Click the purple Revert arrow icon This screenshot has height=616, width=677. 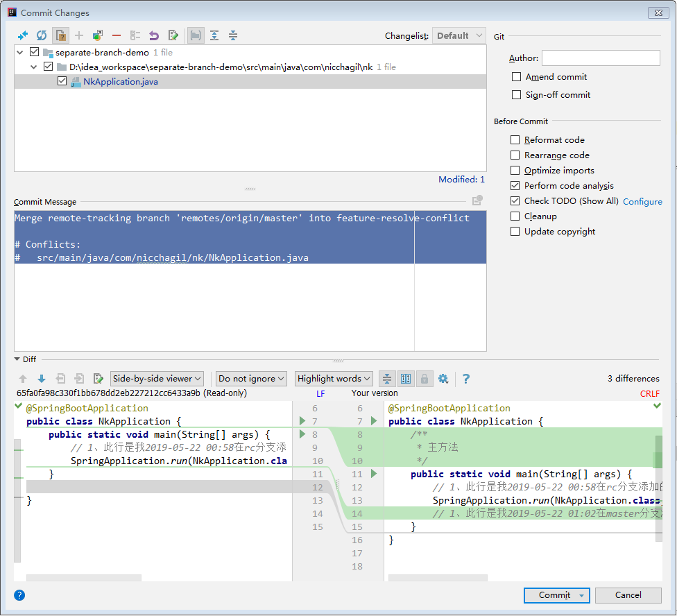pyautogui.click(x=154, y=35)
